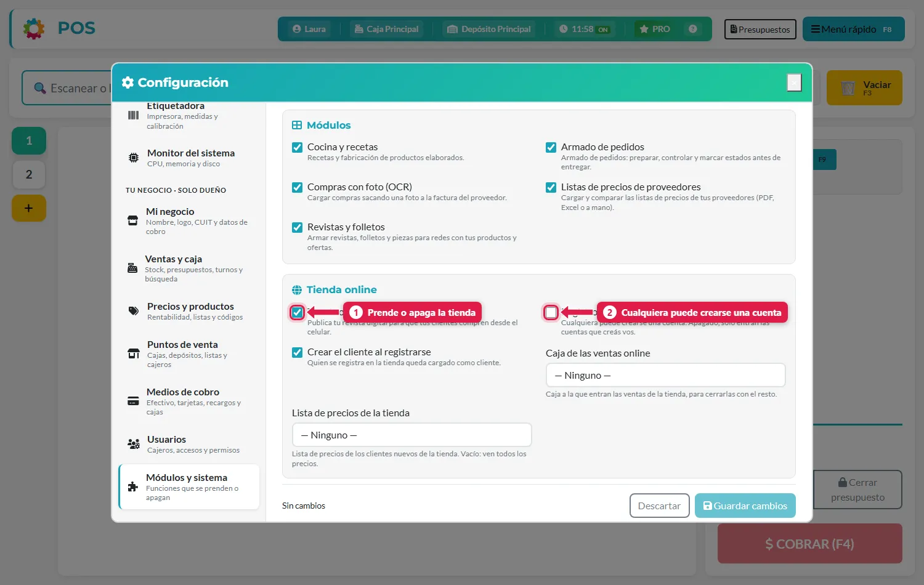Image resolution: width=924 pixels, height=585 pixels.
Task: Uncheck Revistas y folletos module
Action: pos(298,227)
